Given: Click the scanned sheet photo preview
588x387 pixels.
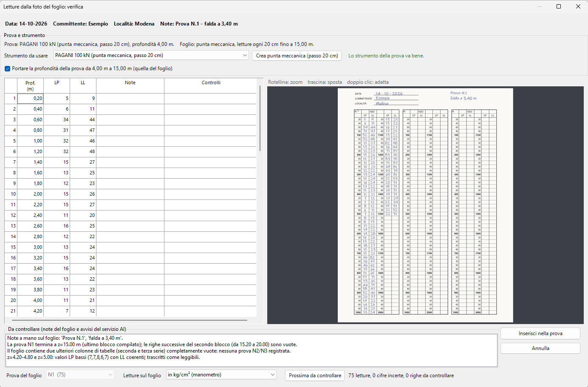Looking at the screenshot, I should (x=425, y=205).
